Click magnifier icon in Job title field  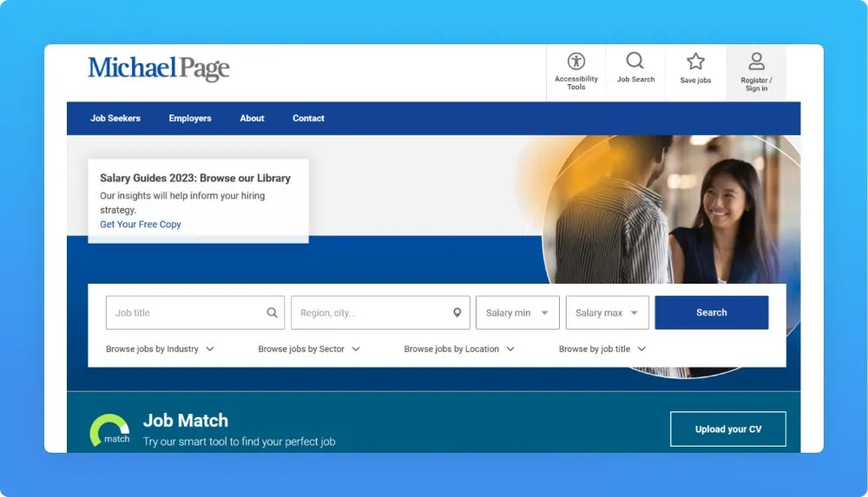pyautogui.click(x=272, y=313)
